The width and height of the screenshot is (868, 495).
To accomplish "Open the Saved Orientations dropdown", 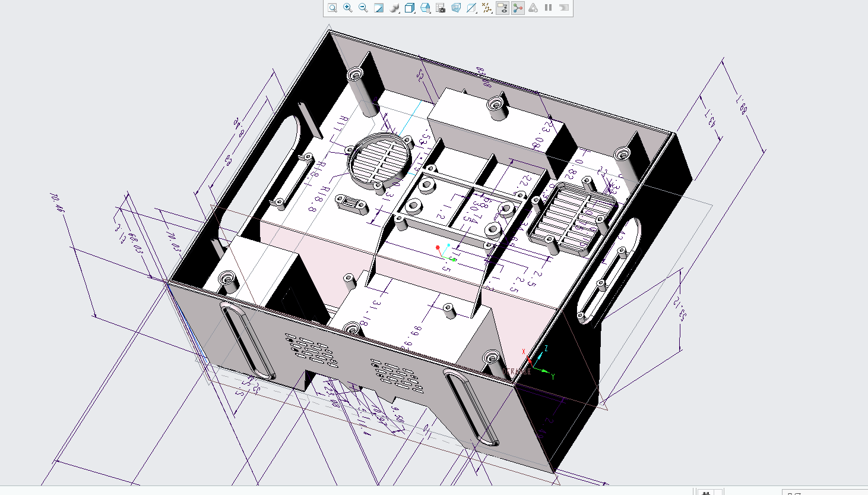I will [x=425, y=8].
